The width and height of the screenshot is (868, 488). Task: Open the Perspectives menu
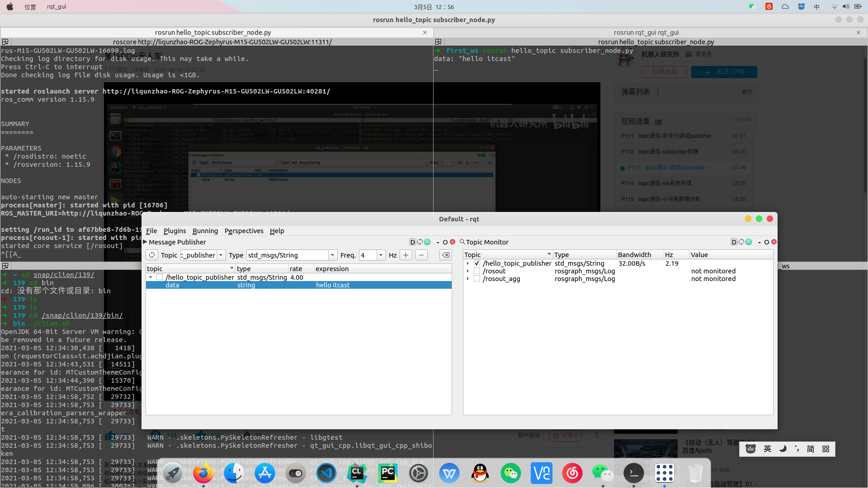244,231
